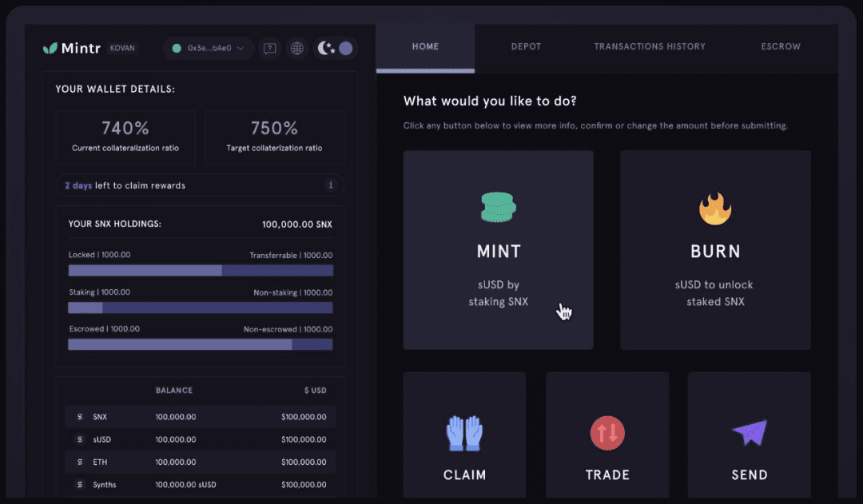Image resolution: width=863 pixels, height=504 pixels.
Task: Open the TRANSACTIONS HISTORY tab
Action: click(x=650, y=47)
